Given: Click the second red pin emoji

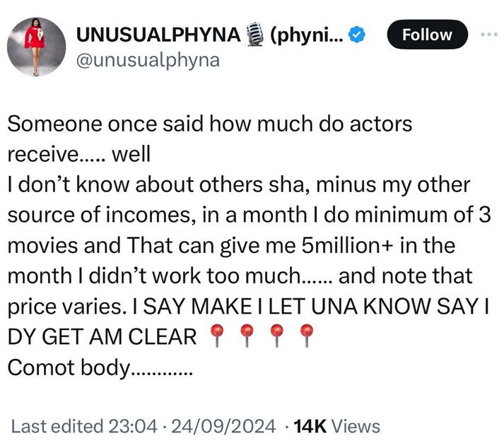Looking at the screenshot, I should point(247,336).
